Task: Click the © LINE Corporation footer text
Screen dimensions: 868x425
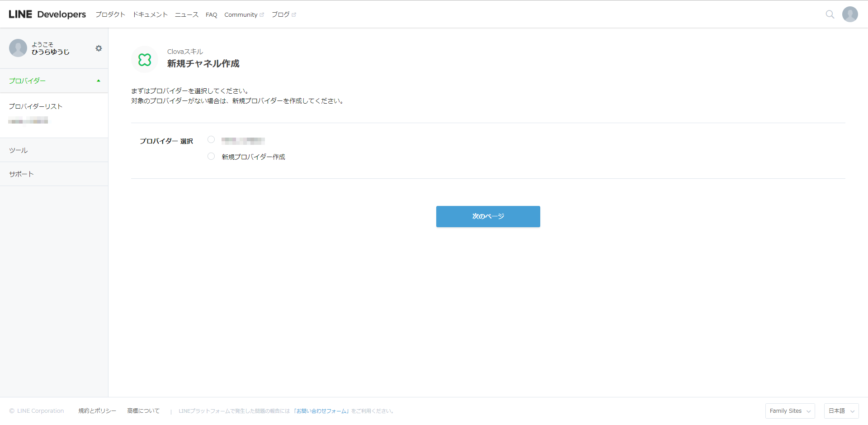Action: pos(37,411)
